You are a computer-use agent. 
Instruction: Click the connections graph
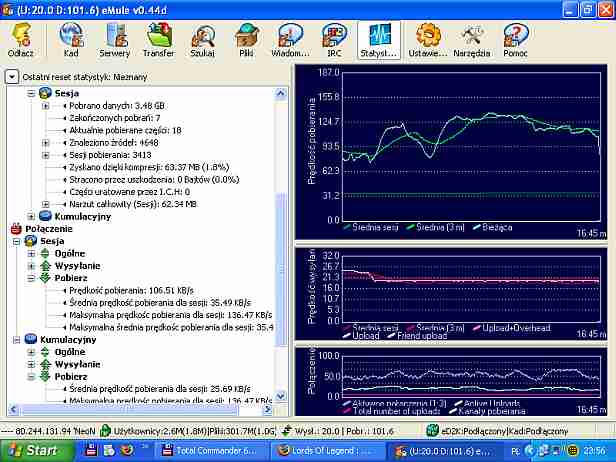[x=471, y=376]
